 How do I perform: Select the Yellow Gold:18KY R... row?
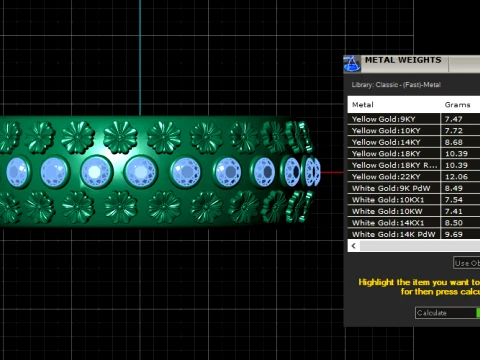(x=414, y=165)
